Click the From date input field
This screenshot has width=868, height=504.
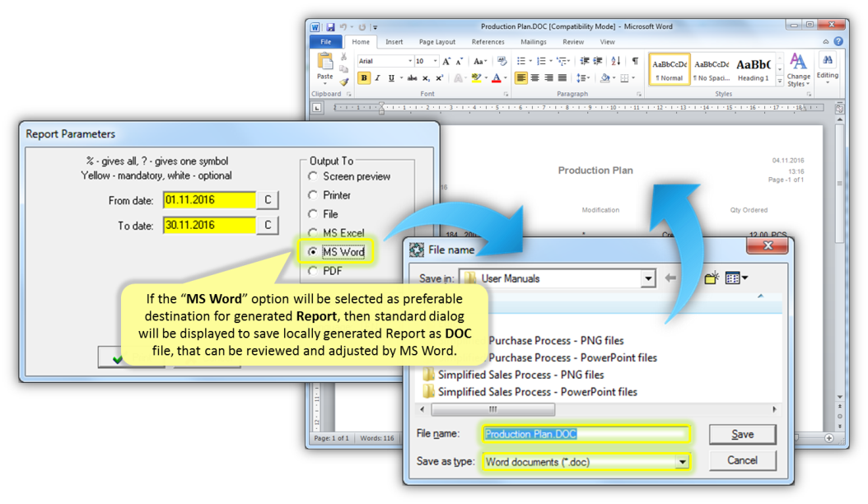209,200
